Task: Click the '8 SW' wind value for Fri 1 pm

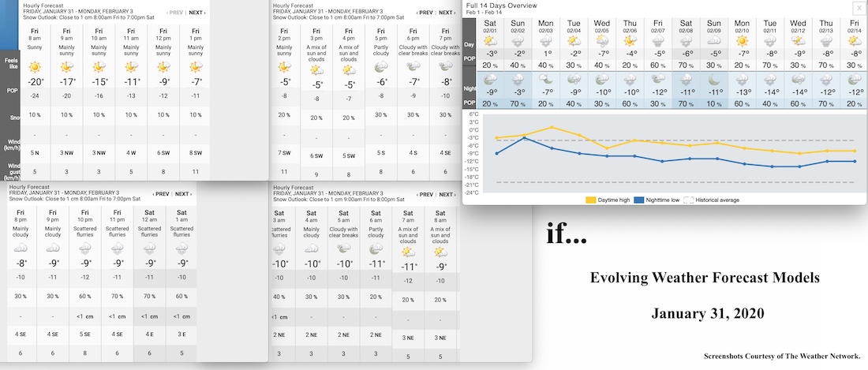Action: 196,152
